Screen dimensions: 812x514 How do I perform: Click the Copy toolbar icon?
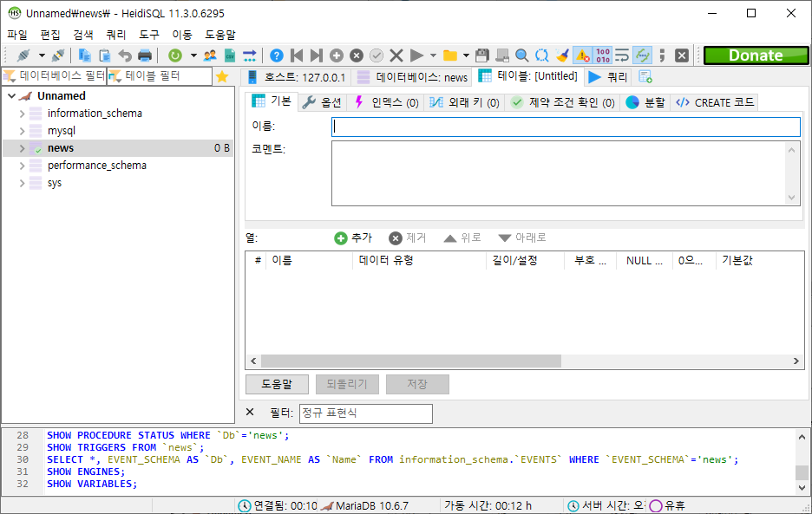84,55
